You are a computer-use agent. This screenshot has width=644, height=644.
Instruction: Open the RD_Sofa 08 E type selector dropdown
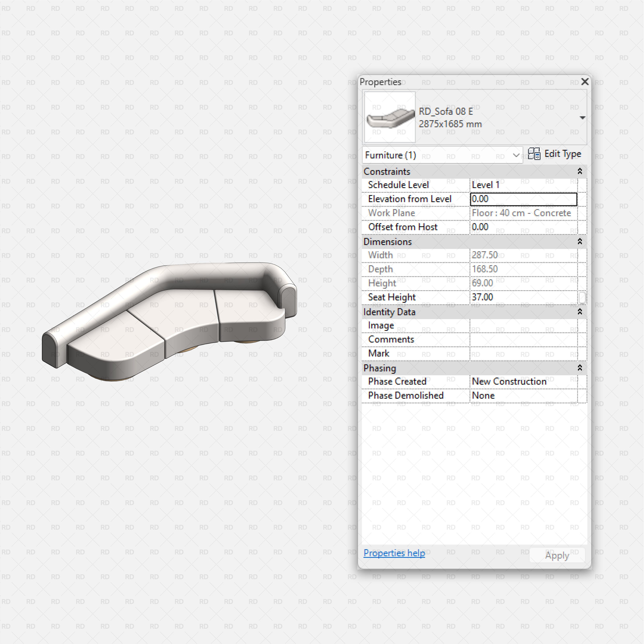(582, 118)
